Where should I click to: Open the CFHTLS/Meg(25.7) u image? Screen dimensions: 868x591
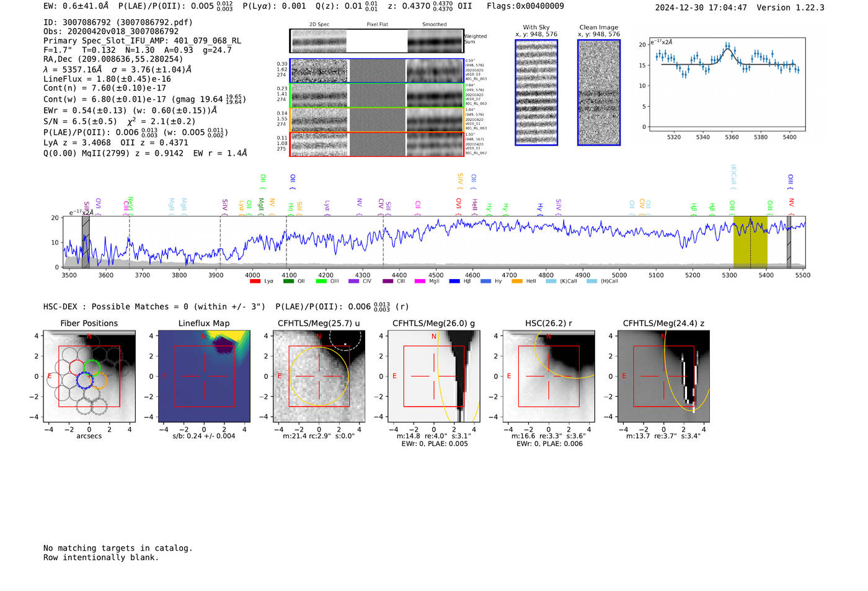click(319, 376)
